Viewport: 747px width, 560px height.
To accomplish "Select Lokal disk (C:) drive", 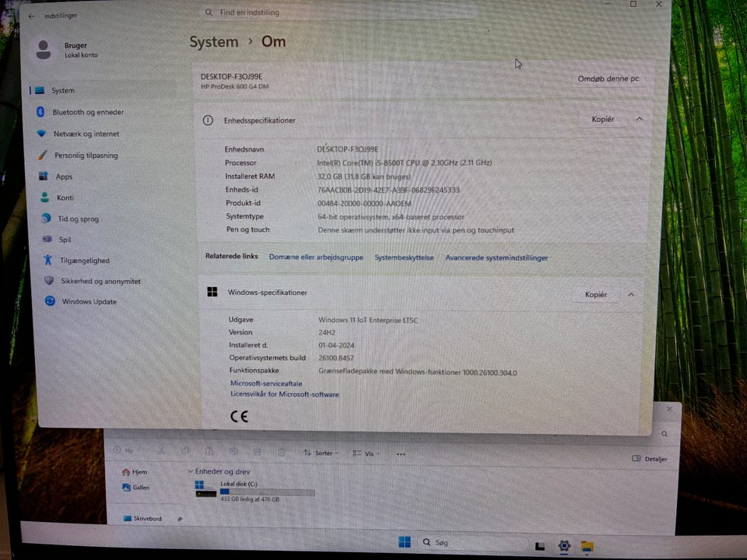I will [x=255, y=492].
